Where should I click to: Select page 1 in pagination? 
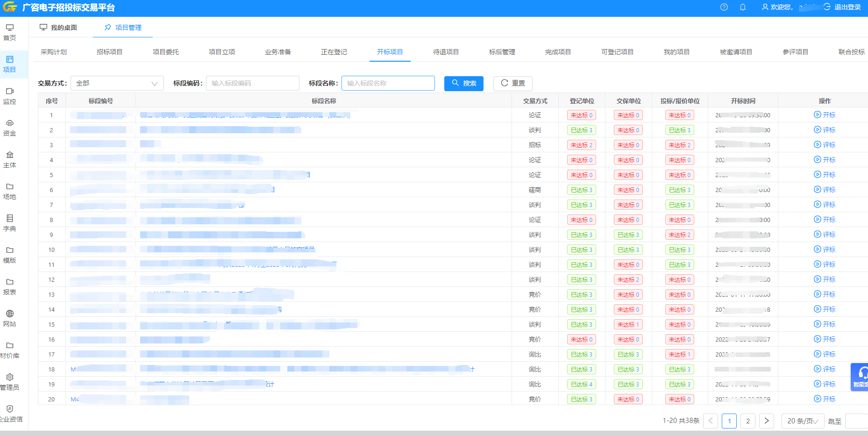click(x=729, y=421)
